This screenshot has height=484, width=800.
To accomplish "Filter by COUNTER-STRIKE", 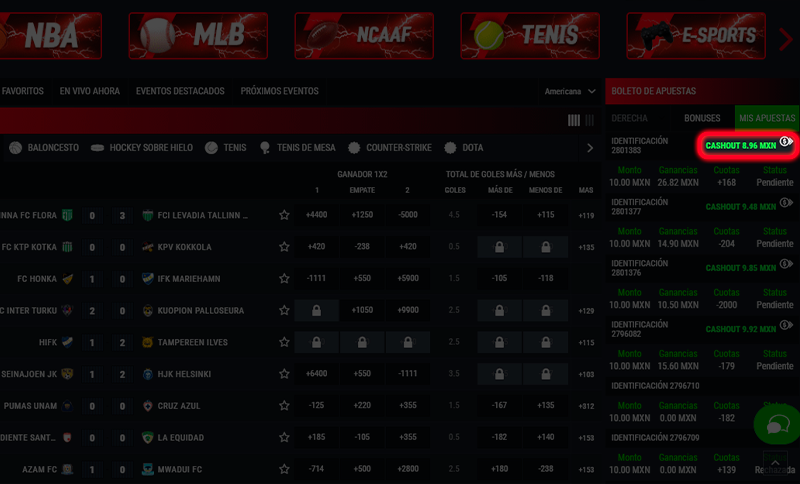I will (390, 148).
